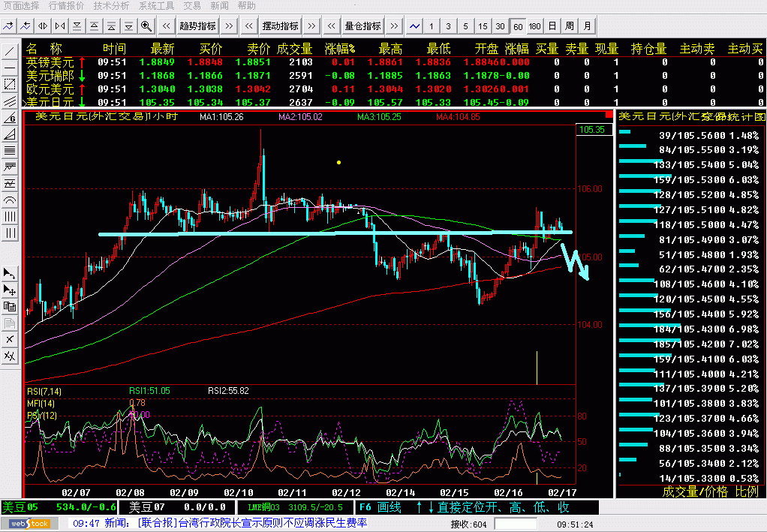The image size is (767, 532).
Task: Click the 涨幅% column header
Action: pyautogui.click(x=339, y=49)
